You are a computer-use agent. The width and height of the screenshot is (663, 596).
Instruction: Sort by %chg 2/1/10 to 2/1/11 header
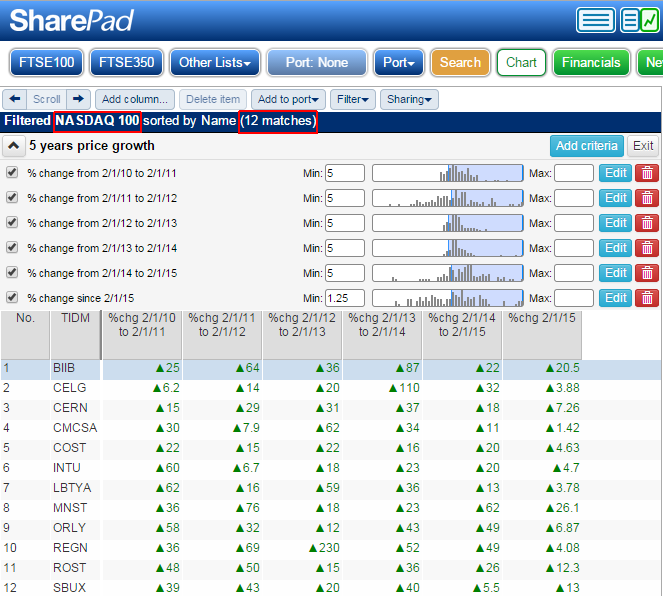pyautogui.click(x=142, y=335)
